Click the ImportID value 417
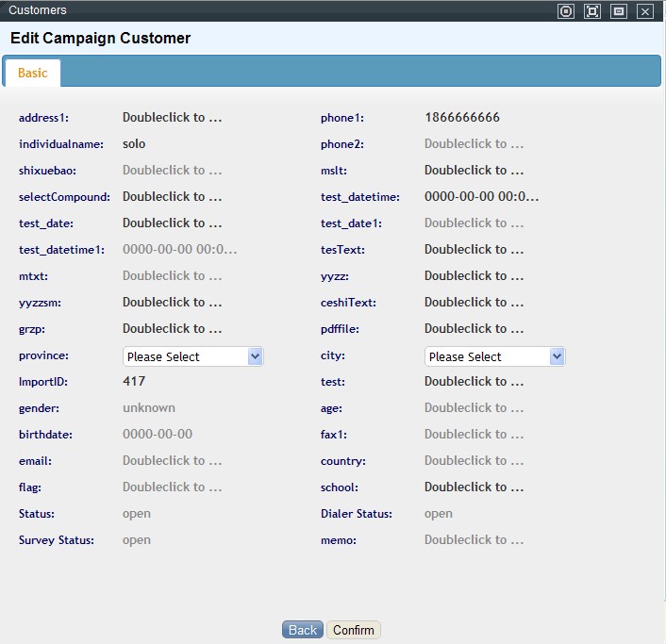The height and width of the screenshot is (644, 666). (134, 381)
